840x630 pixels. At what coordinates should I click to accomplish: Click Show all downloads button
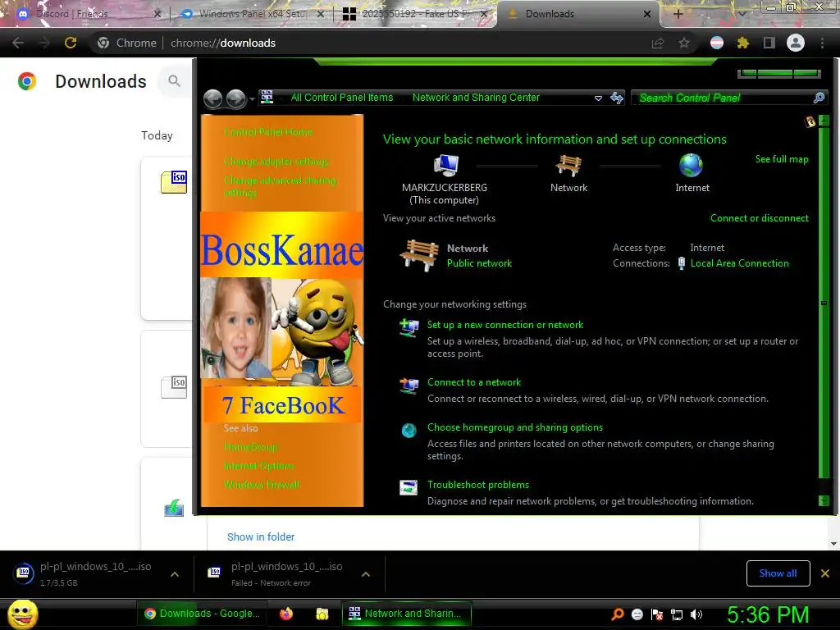click(x=778, y=573)
